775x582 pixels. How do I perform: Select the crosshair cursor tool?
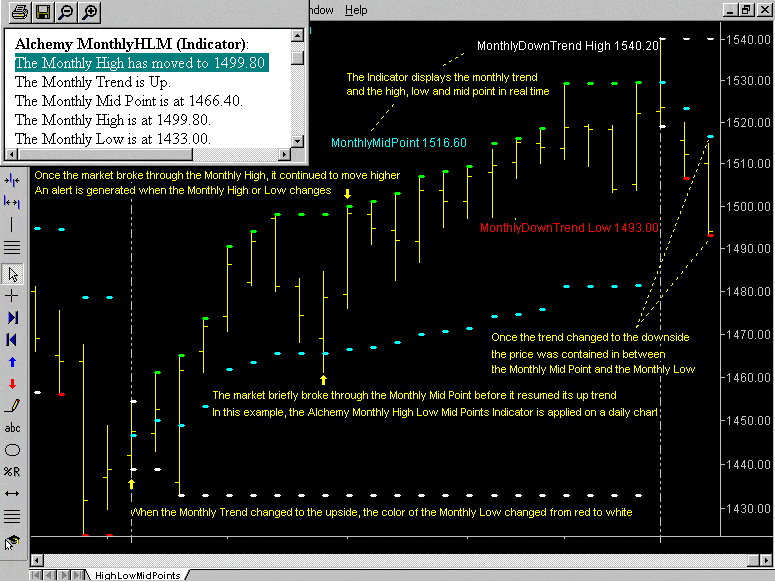[12, 296]
